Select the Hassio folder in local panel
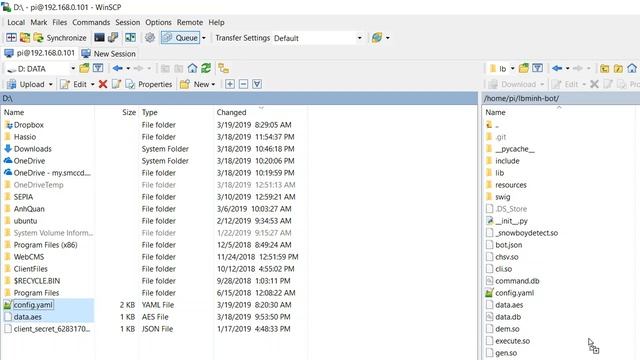The image size is (640, 360). pyautogui.click(x=25, y=137)
